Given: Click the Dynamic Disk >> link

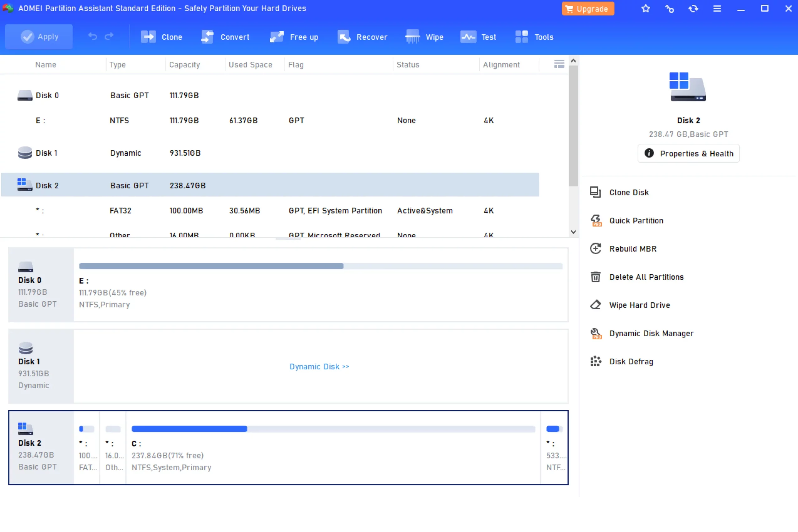Looking at the screenshot, I should pos(319,367).
